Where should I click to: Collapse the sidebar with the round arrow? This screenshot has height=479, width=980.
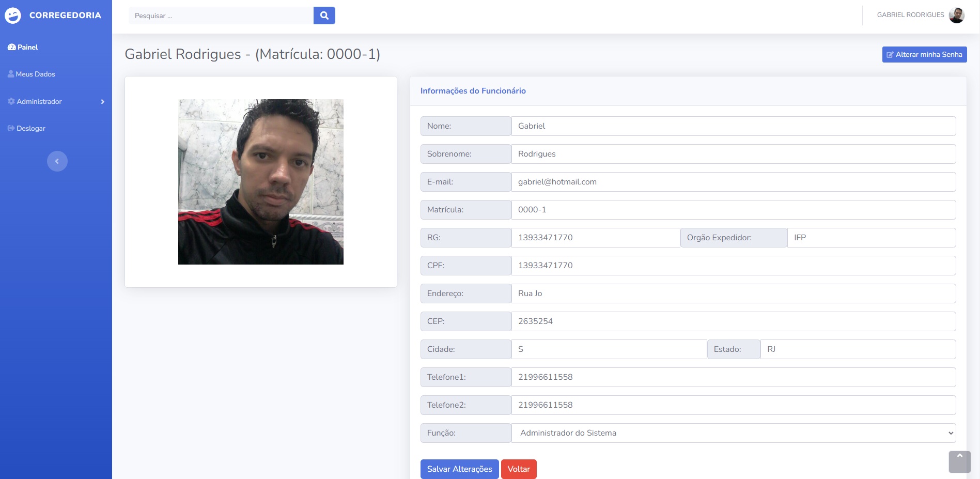[57, 161]
